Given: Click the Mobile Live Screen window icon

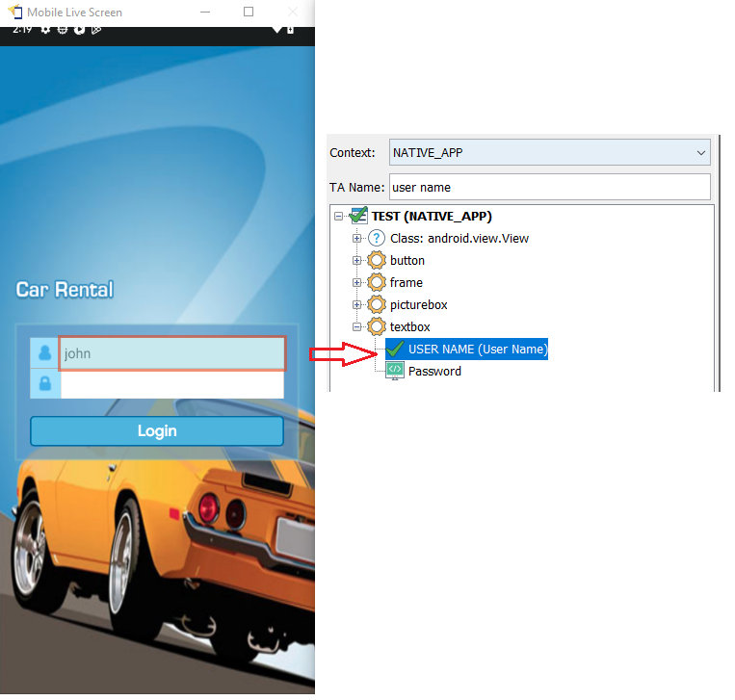Looking at the screenshot, I should pyautogui.click(x=15, y=12).
